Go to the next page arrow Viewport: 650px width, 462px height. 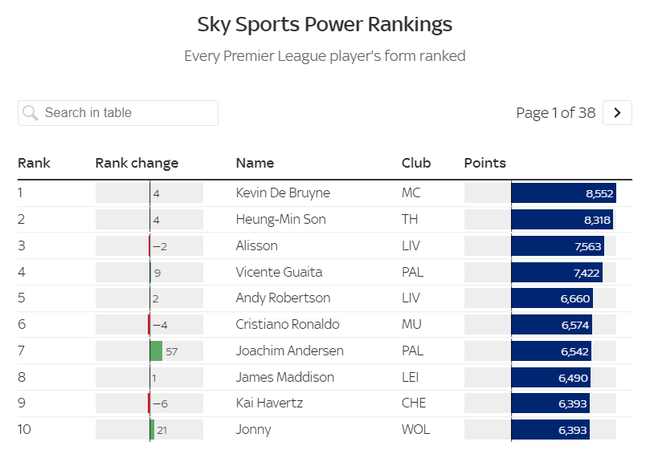point(617,113)
